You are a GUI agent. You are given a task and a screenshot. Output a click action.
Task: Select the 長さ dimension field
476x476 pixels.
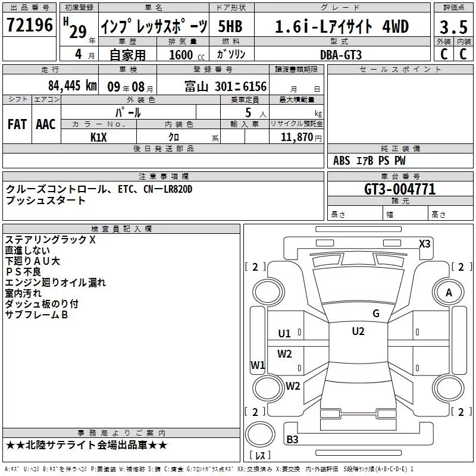[355, 214]
